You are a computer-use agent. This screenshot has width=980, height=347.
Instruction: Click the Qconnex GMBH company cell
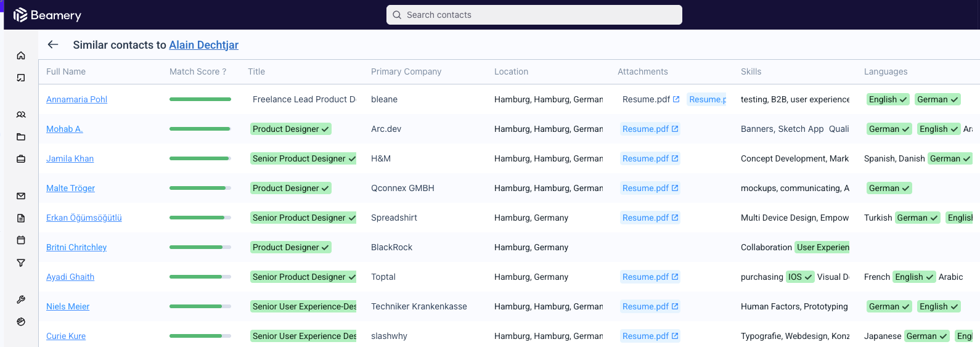tap(402, 188)
